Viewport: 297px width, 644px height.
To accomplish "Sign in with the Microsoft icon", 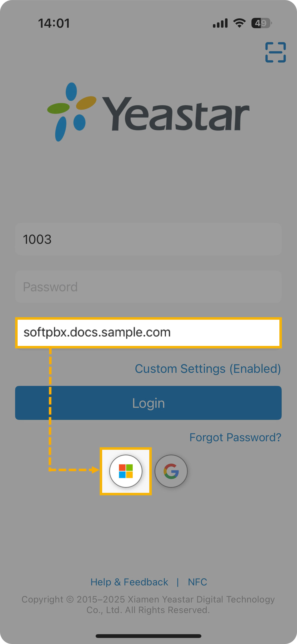I will coord(126,471).
